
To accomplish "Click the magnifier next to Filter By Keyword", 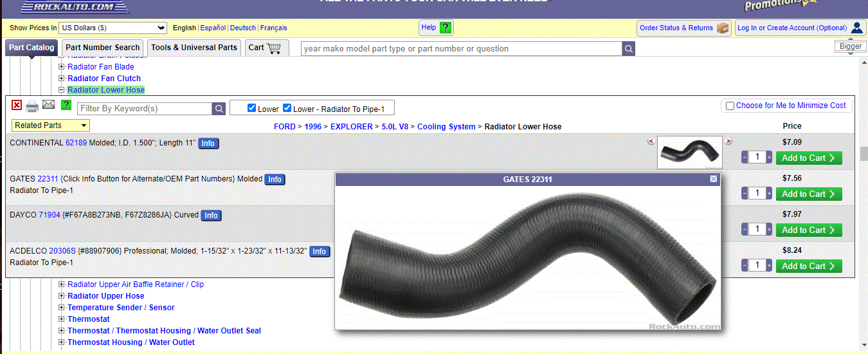I will 219,109.
